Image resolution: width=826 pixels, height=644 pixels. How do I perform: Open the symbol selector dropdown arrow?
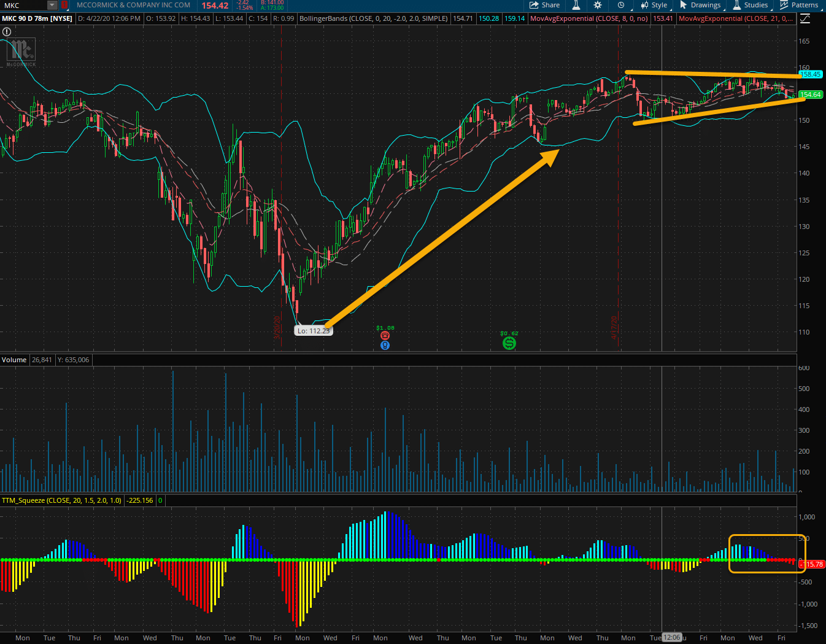click(x=52, y=5)
